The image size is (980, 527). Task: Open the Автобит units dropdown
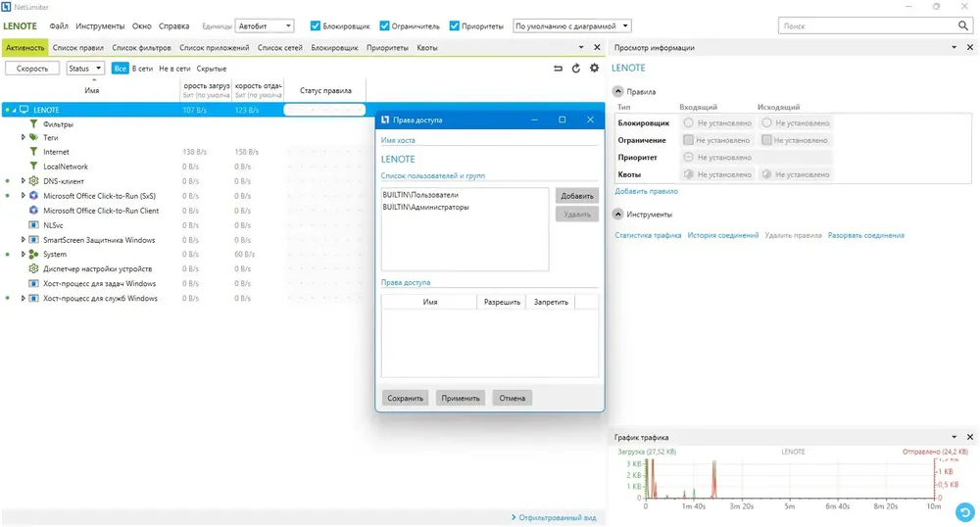coord(265,26)
